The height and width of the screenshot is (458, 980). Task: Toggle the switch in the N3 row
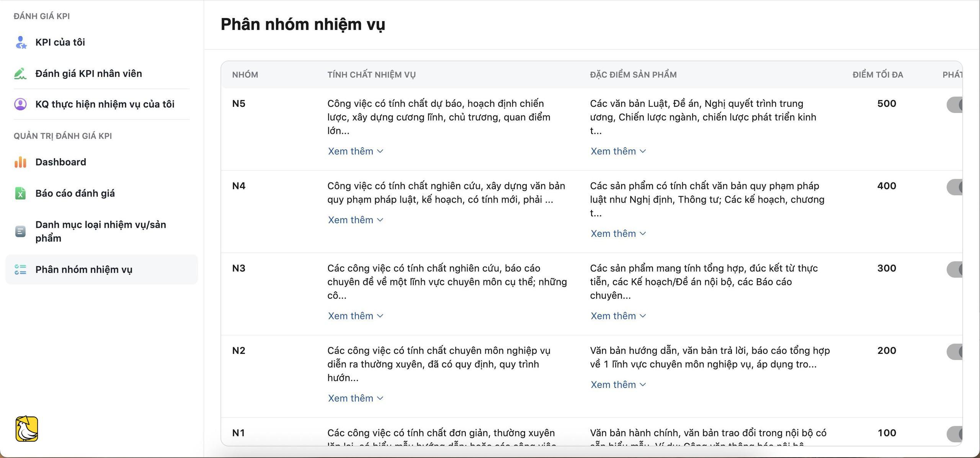[x=954, y=269]
